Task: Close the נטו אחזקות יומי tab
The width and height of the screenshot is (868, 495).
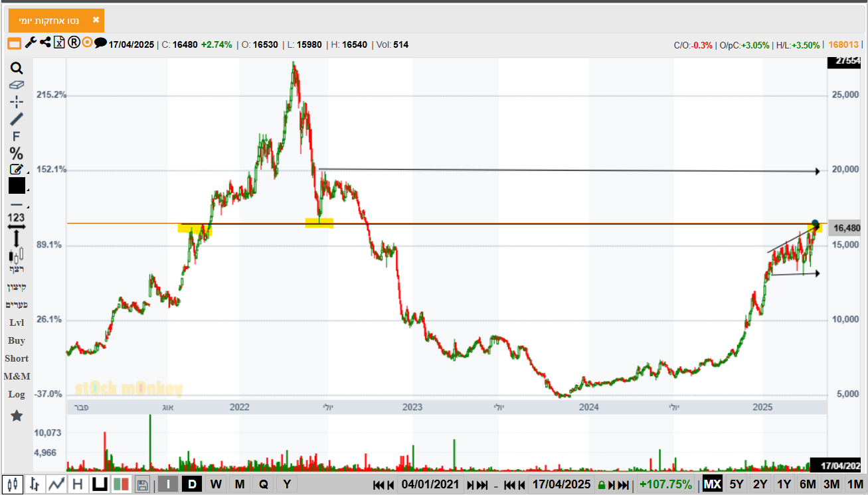Action: pyautogui.click(x=96, y=20)
